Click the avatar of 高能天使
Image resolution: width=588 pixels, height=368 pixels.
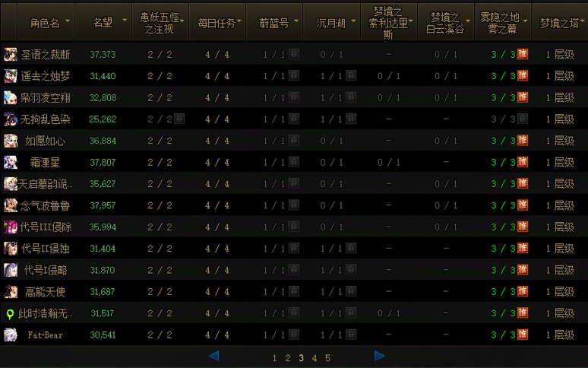tap(11, 292)
